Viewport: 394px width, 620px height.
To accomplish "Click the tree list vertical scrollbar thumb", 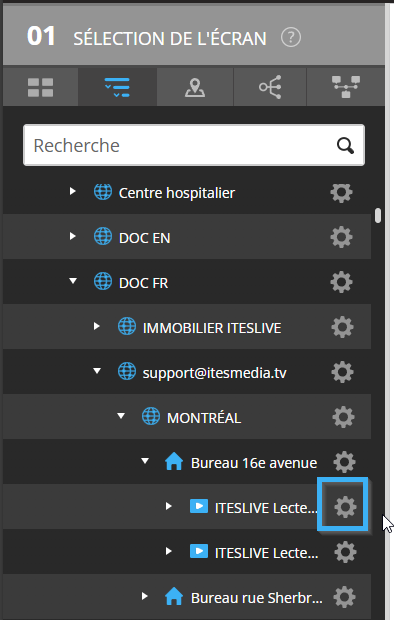I will click(378, 216).
